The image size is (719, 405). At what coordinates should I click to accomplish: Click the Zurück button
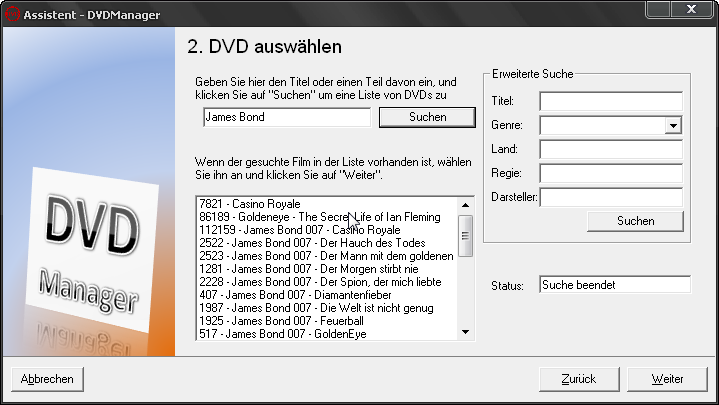click(579, 379)
